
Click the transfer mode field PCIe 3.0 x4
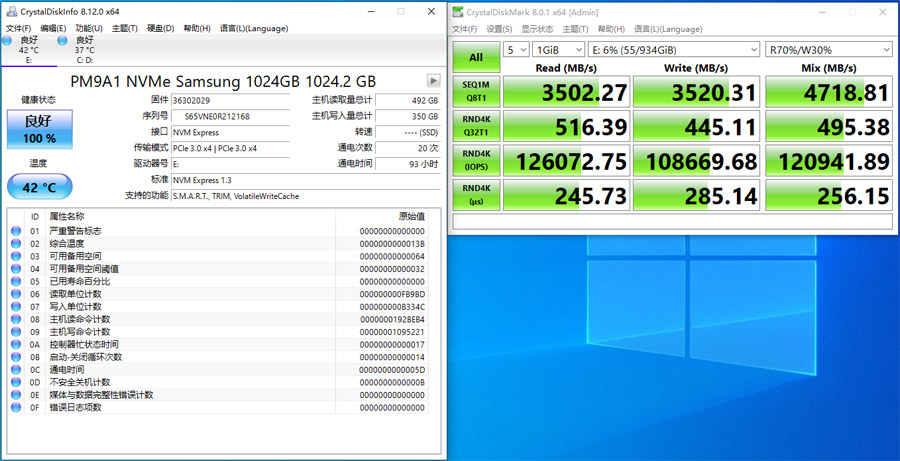point(231,148)
